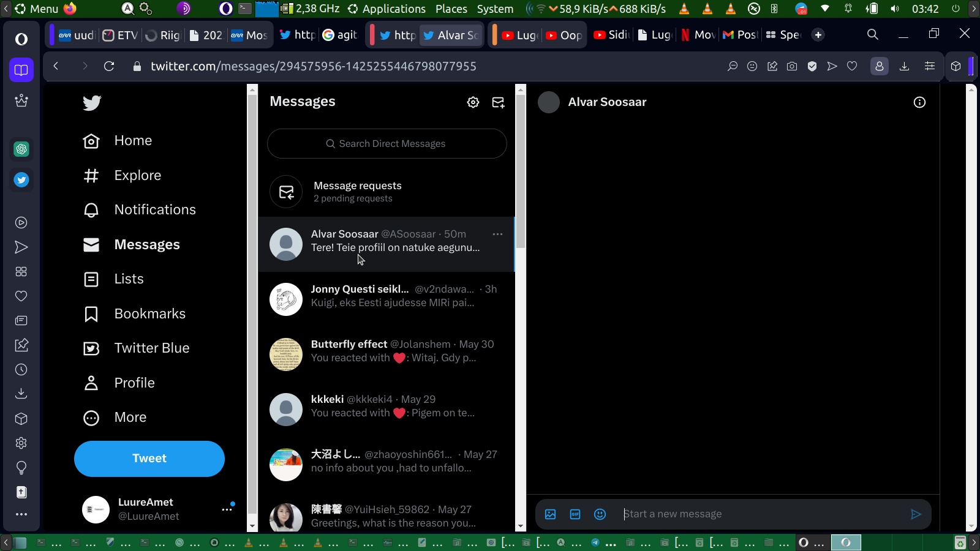Open the desktop Menu launcher
980x551 pixels.
(37, 9)
